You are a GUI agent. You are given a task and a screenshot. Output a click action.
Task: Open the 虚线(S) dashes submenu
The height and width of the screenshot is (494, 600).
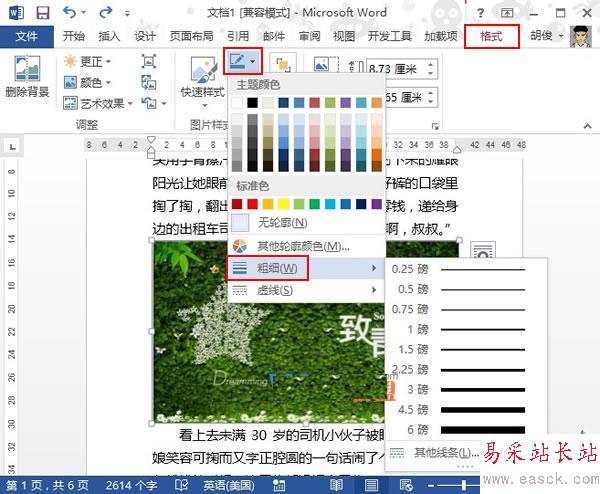[306, 290]
